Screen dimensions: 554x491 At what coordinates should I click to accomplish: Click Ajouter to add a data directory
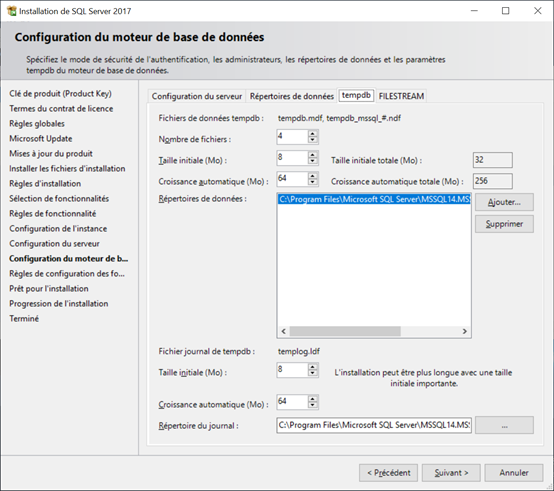(504, 202)
